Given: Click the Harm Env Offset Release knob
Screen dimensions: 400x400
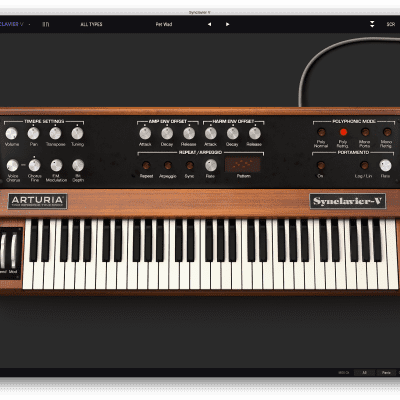Looking at the screenshot, I should pyautogui.click(x=255, y=133).
